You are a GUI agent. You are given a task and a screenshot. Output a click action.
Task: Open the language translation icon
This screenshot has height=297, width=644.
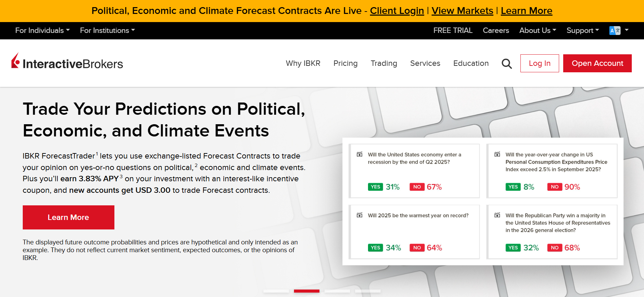pos(615,31)
